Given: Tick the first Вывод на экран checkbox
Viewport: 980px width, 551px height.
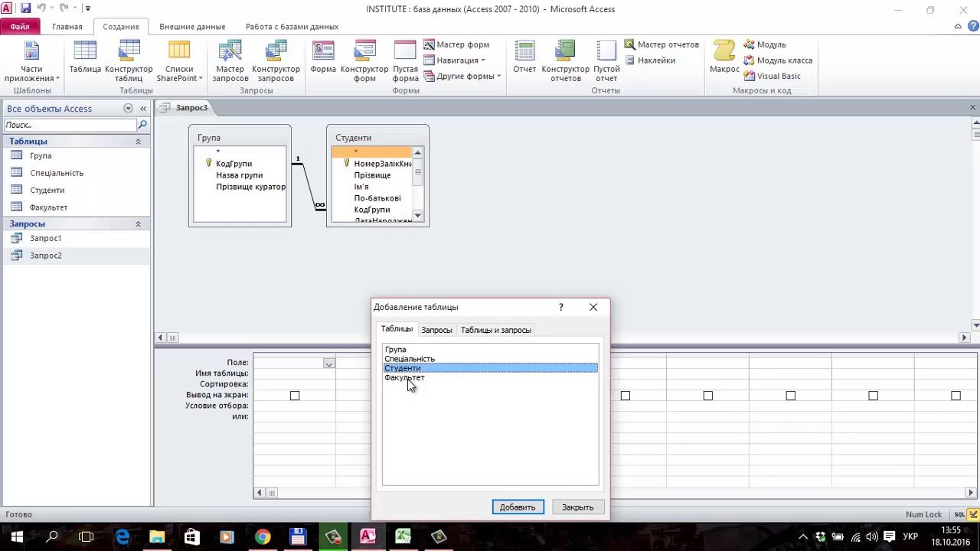Looking at the screenshot, I should [x=295, y=396].
